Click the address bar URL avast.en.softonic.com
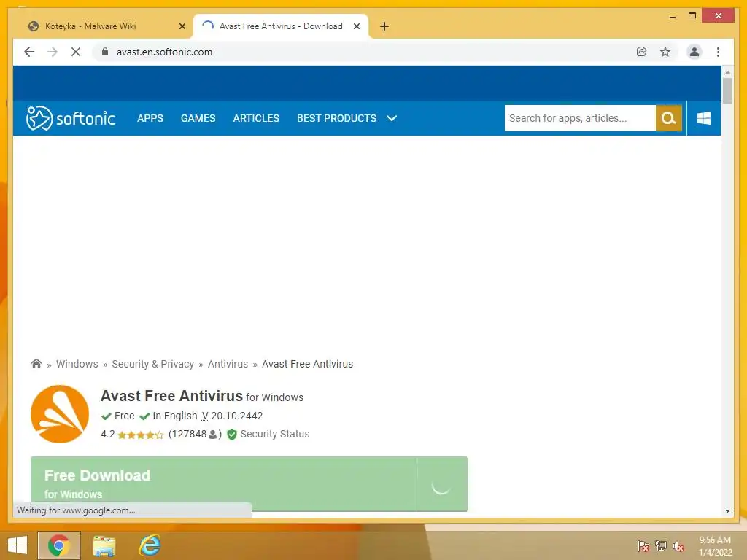The width and height of the screenshot is (747, 560). pos(164,52)
